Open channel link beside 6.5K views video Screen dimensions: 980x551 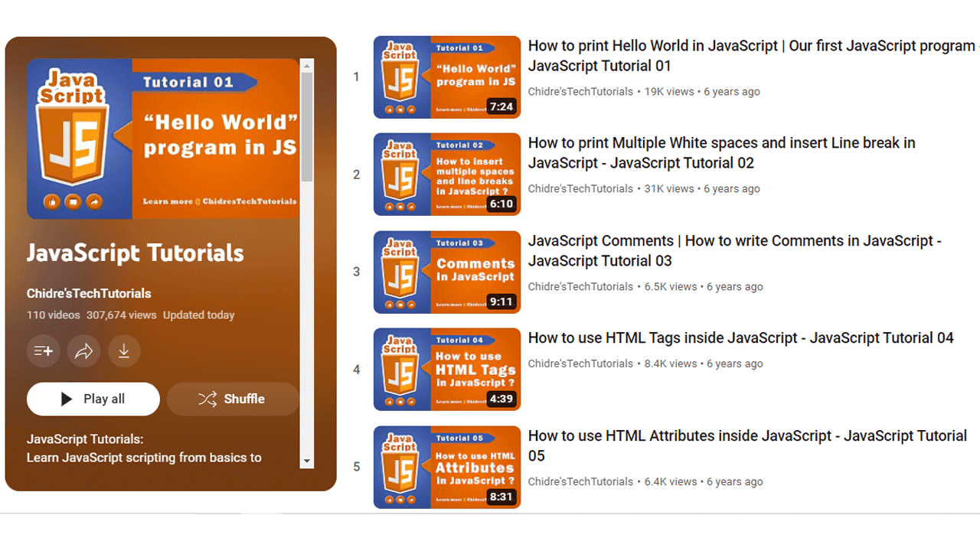pyautogui.click(x=580, y=286)
